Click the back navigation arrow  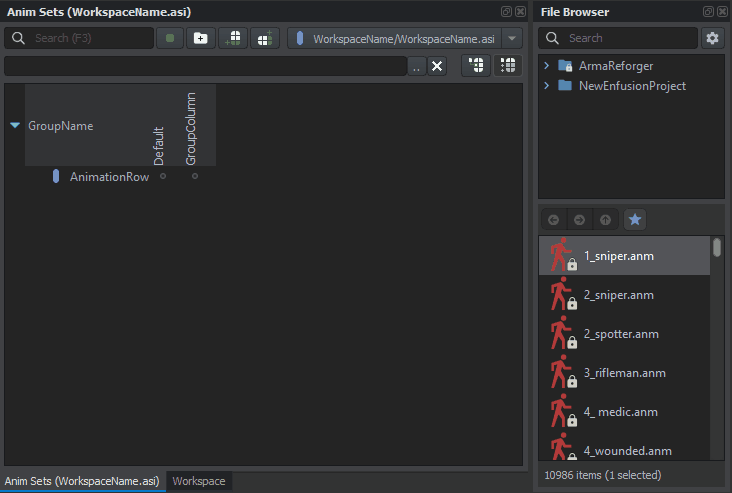coord(554,219)
